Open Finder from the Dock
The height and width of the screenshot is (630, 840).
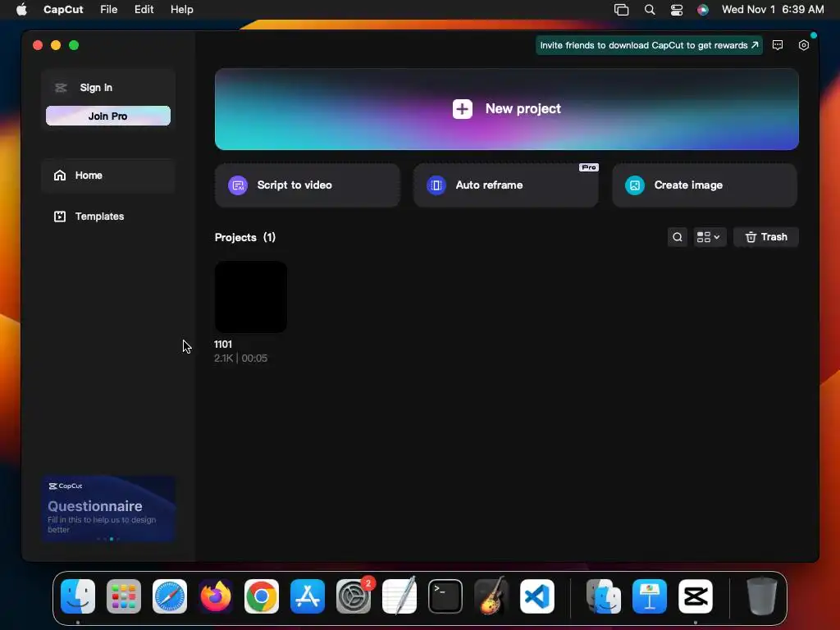coord(78,596)
